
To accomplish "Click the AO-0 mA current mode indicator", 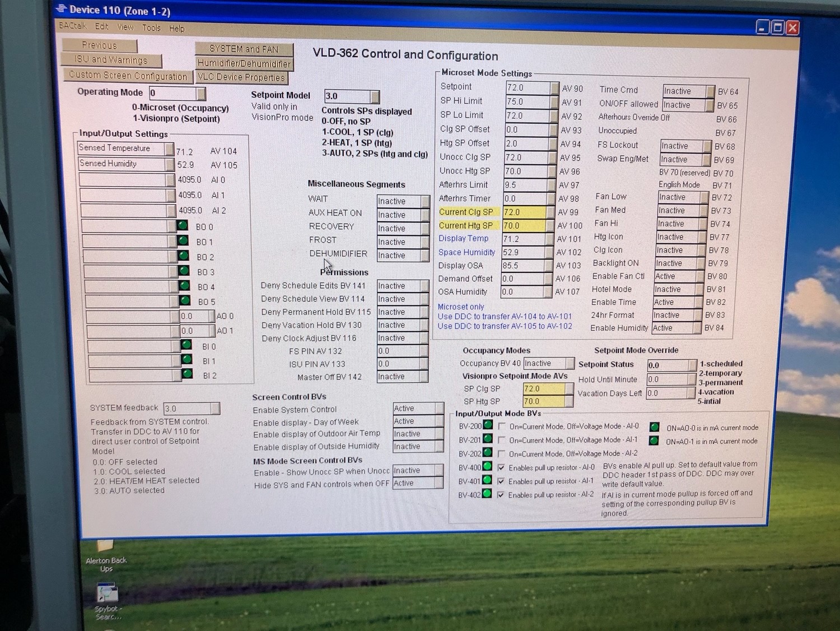I will (x=654, y=427).
